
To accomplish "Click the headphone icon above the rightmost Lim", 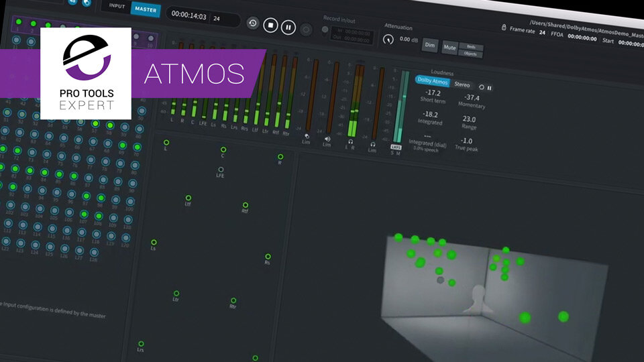I will click(x=372, y=145).
